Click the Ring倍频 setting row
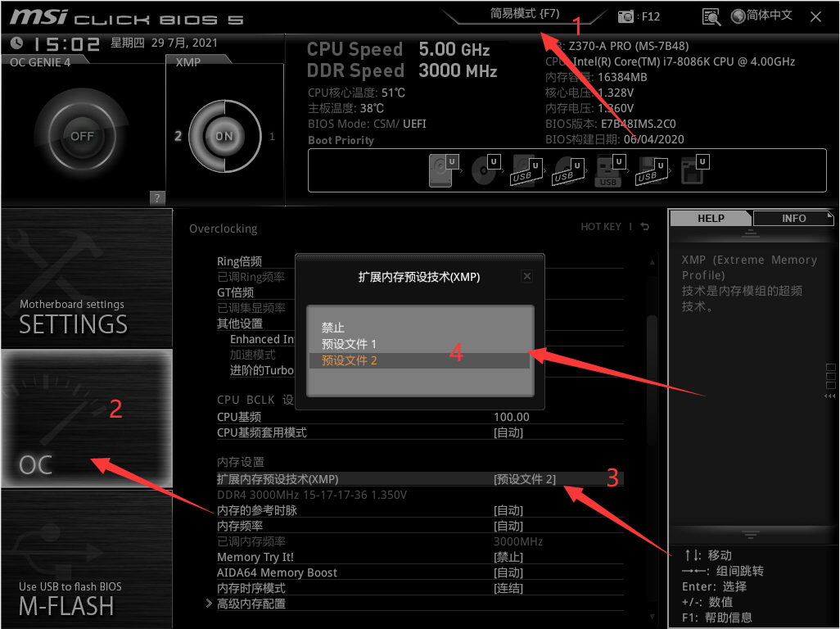Image resolution: width=840 pixels, height=629 pixels. point(256,261)
